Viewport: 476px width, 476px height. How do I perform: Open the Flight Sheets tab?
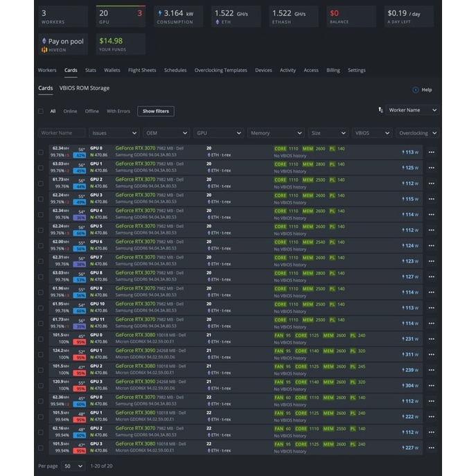click(x=142, y=70)
